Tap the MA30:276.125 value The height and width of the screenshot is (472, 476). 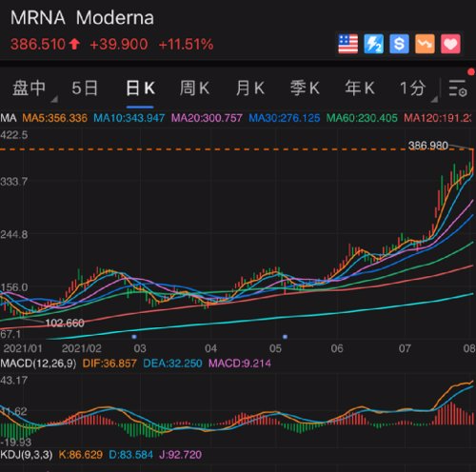click(285, 118)
